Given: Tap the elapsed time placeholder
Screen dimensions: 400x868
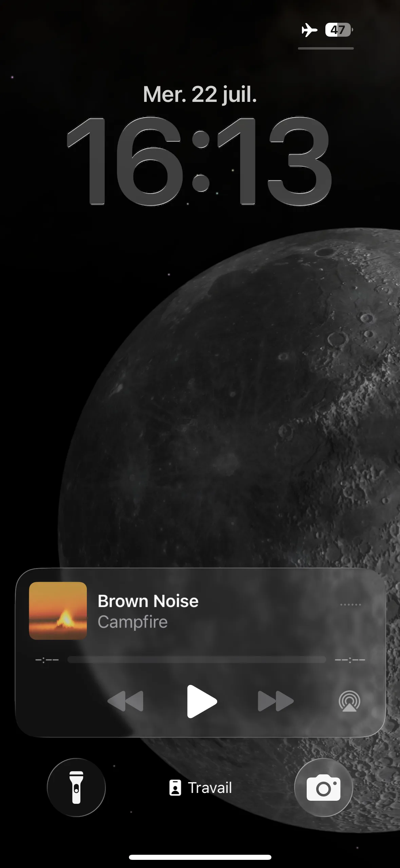Looking at the screenshot, I should tap(47, 660).
